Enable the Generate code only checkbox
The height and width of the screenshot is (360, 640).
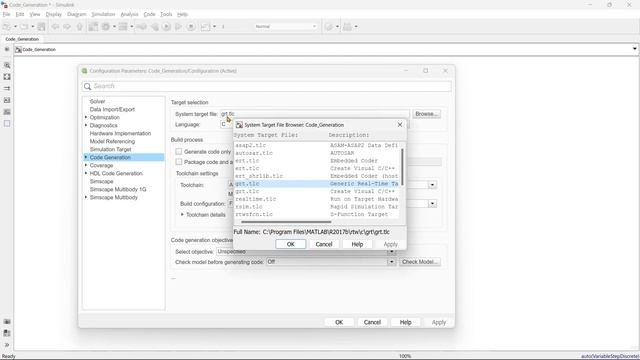coord(179,151)
